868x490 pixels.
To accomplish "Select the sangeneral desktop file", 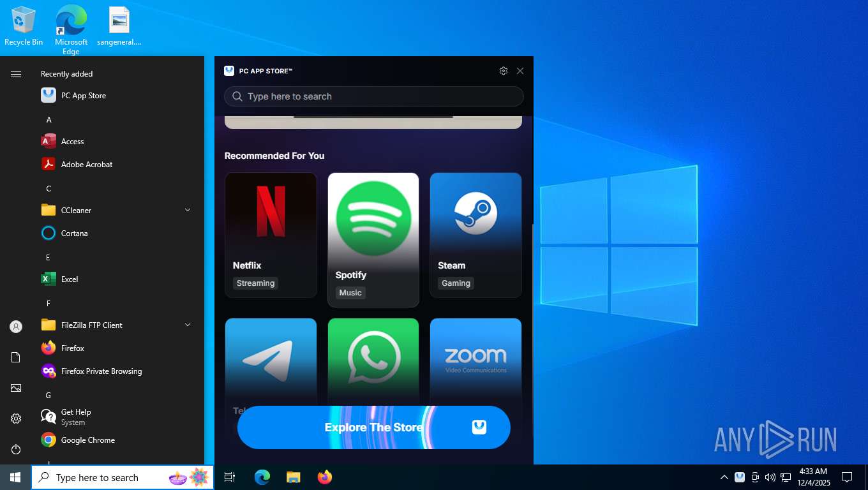I will tap(119, 27).
